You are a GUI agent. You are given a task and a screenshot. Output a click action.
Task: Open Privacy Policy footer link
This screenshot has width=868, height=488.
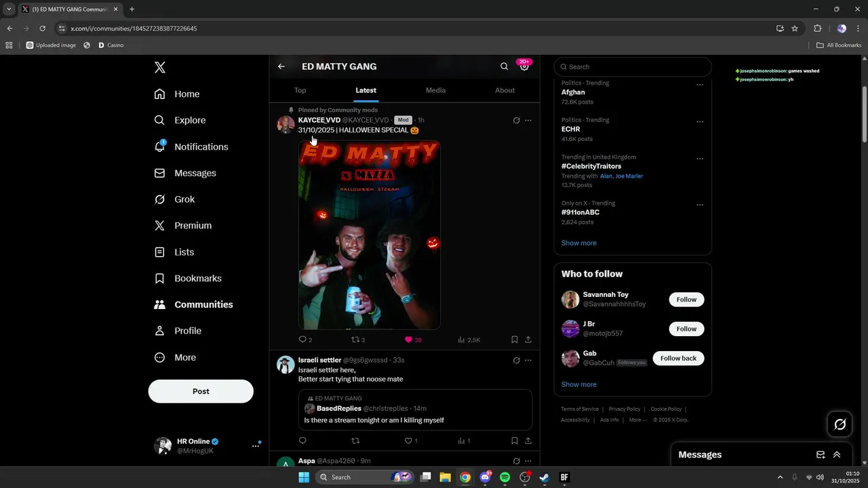(x=625, y=409)
